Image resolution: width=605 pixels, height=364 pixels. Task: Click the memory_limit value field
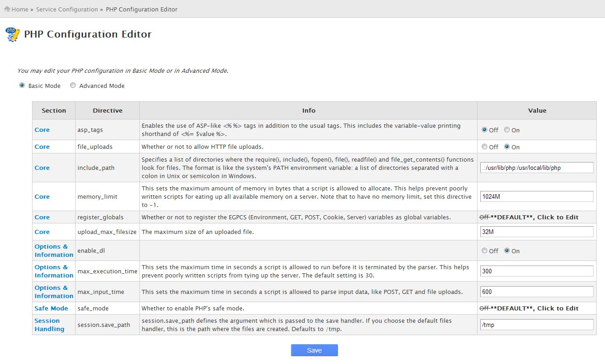(x=537, y=196)
